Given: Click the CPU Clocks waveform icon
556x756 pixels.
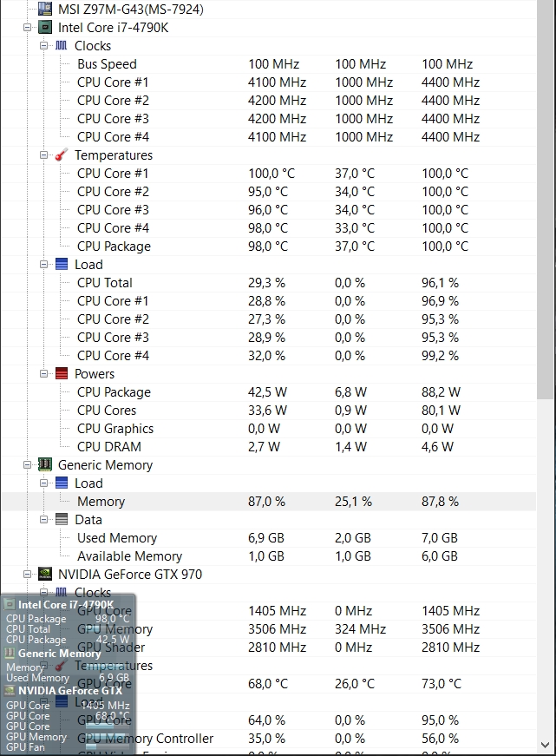Looking at the screenshot, I should pyautogui.click(x=62, y=46).
